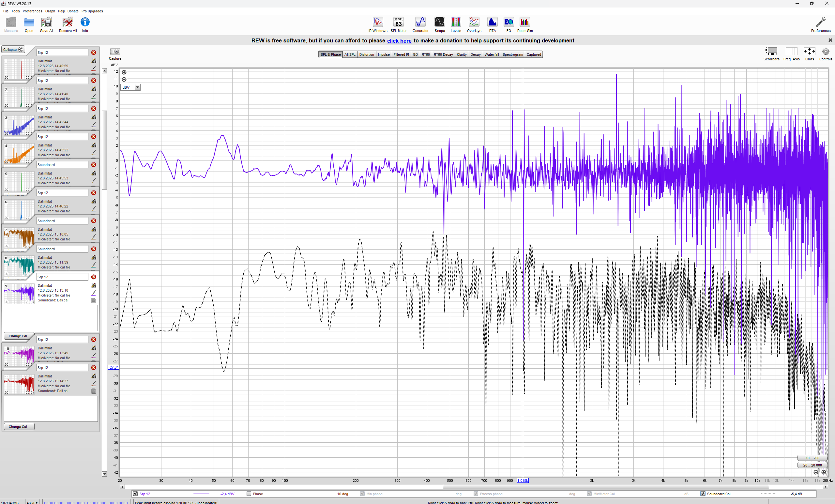Open the Tools menu
Viewport: 835px width, 504px height.
click(x=16, y=11)
